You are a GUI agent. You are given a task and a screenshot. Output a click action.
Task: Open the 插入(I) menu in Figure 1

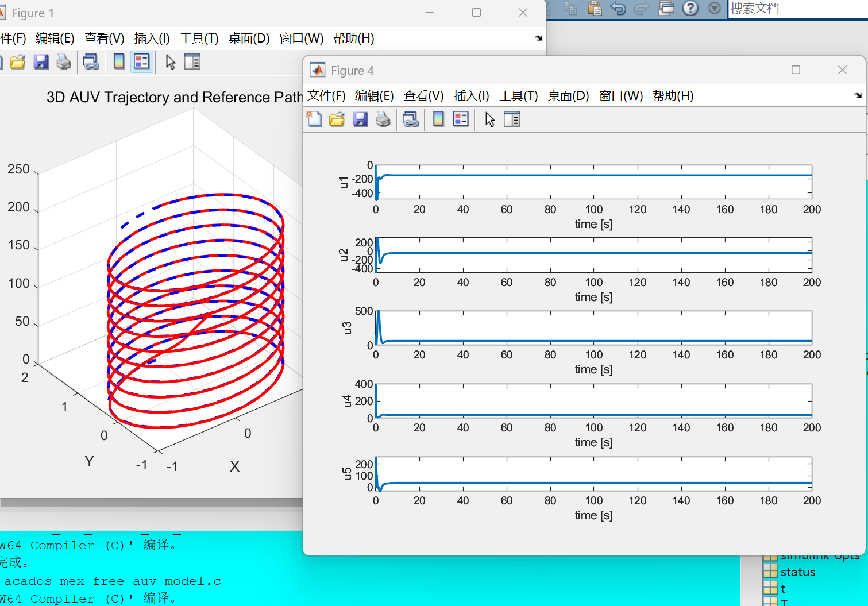click(x=152, y=38)
